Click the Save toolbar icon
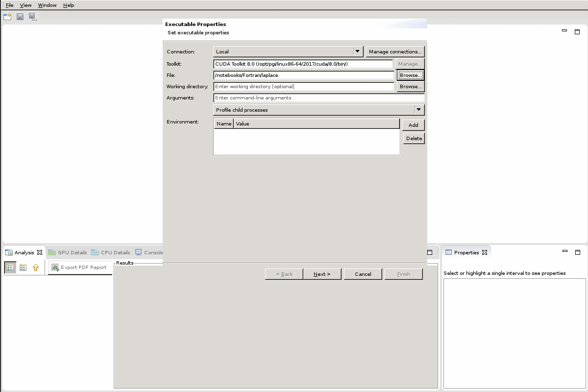This screenshot has height=392, width=588. (x=20, y=17)
